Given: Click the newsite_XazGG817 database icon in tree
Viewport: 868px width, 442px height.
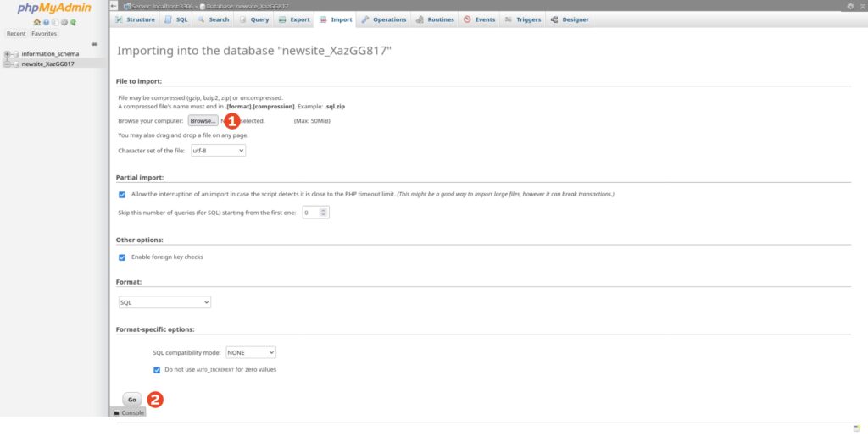Looking at the screenshot, I should pyautogui.click(x=16, y=64).
